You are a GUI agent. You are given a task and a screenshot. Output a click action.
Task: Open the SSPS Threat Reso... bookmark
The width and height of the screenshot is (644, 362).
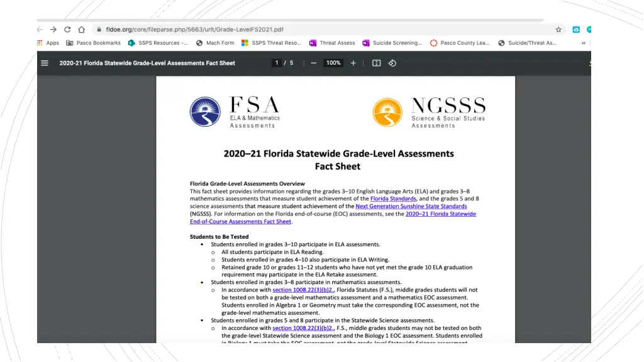pyautogui.click(x=272, y=43)
